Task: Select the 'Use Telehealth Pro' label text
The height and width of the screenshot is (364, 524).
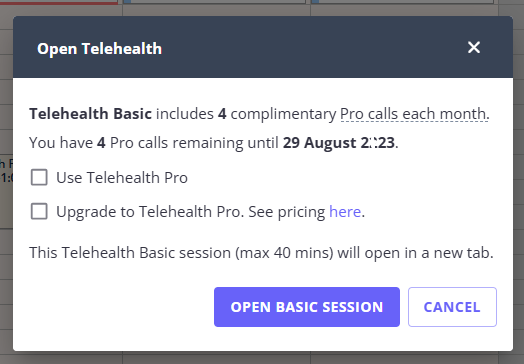Action: point(122,177)
